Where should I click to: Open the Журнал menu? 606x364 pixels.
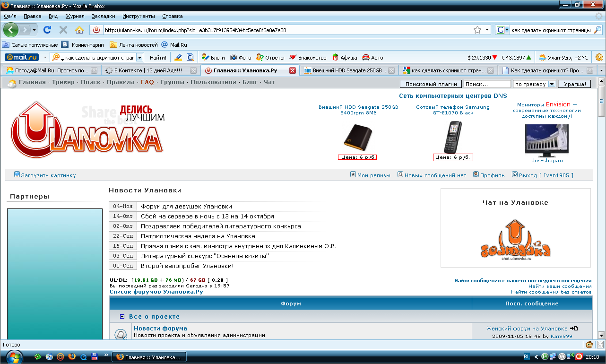click(x=75, y=16)
